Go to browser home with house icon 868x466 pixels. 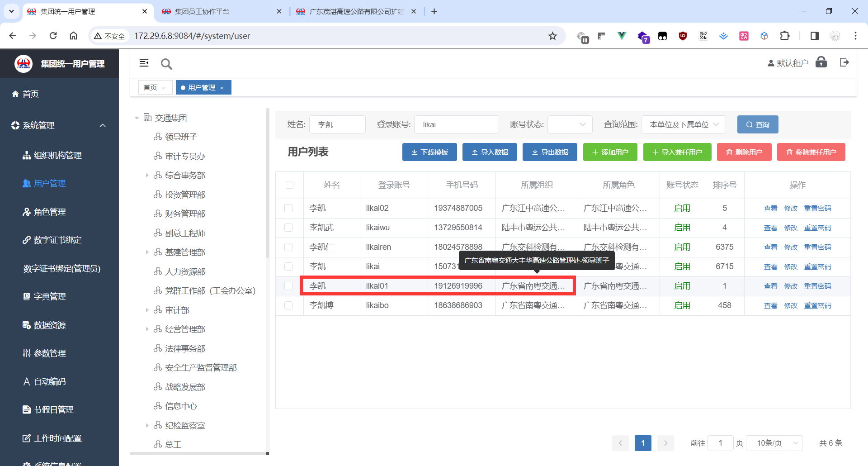73,36
